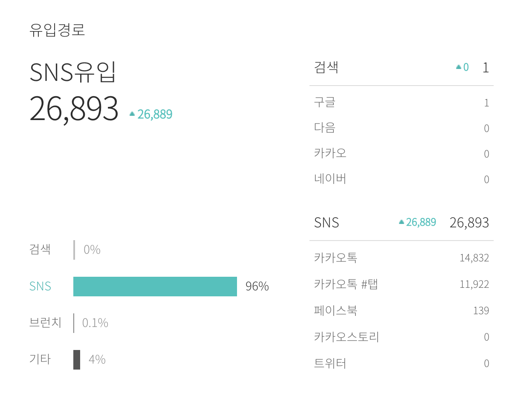The height and width of the screenshot is (413, 532).
Task: Click the teal 96% SNS bar
Action: click(x=155, y=286)
